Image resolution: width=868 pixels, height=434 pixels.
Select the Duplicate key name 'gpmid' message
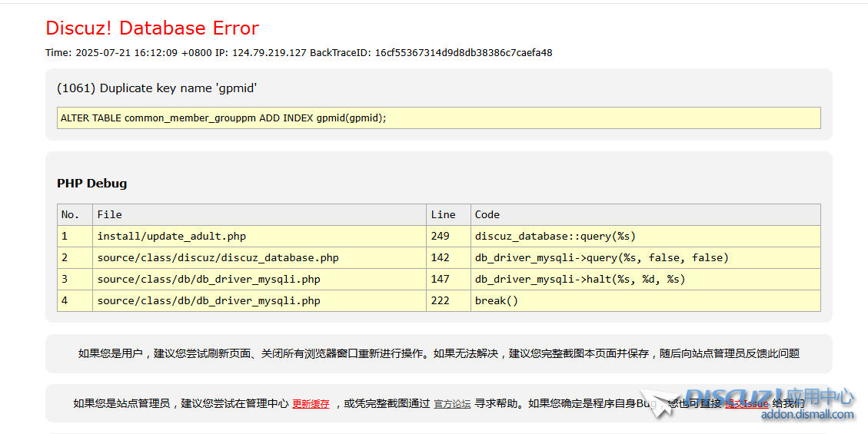(157, 88)
